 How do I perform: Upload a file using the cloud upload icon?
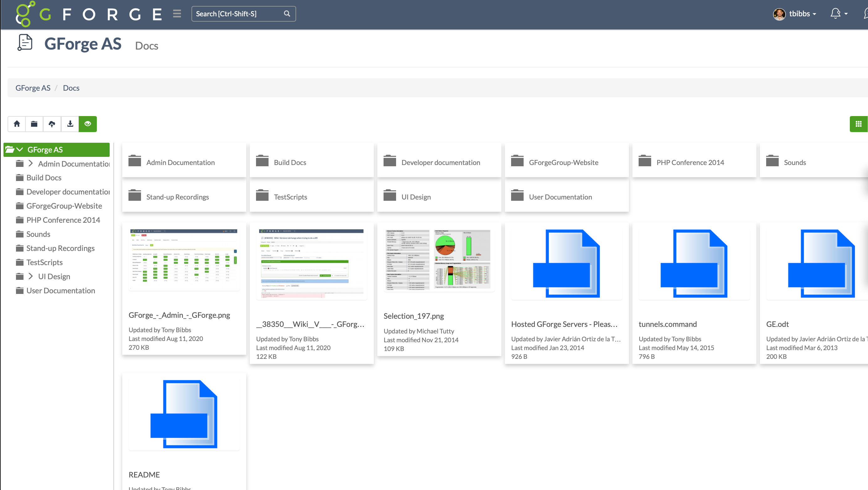[52, 124]
